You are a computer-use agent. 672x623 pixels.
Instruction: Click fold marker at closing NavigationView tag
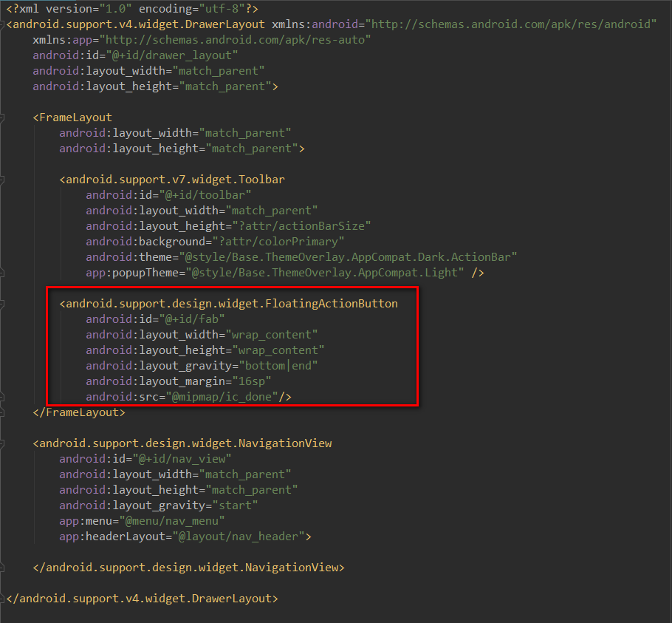2,568
